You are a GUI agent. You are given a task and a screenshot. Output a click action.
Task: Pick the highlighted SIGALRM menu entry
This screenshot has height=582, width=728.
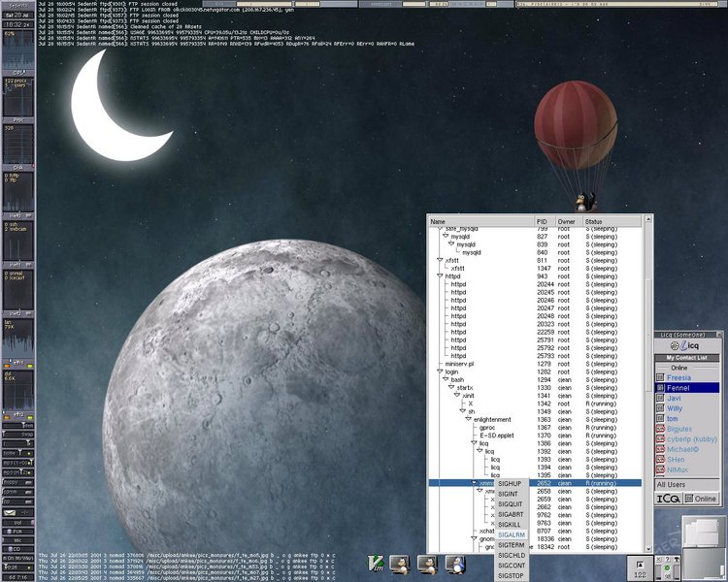coord(512,534)
